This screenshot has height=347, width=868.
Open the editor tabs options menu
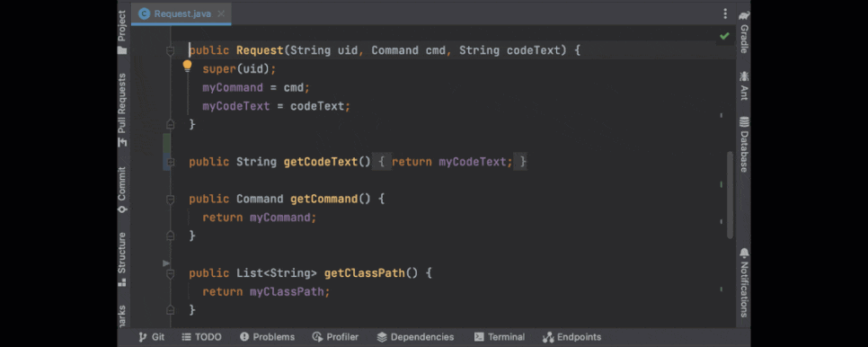tap(725, 13)
